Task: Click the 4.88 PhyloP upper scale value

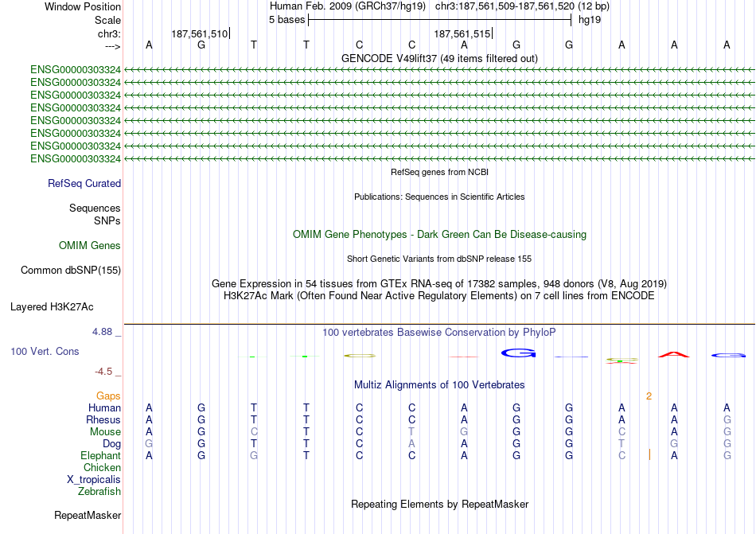Action: 102,332
